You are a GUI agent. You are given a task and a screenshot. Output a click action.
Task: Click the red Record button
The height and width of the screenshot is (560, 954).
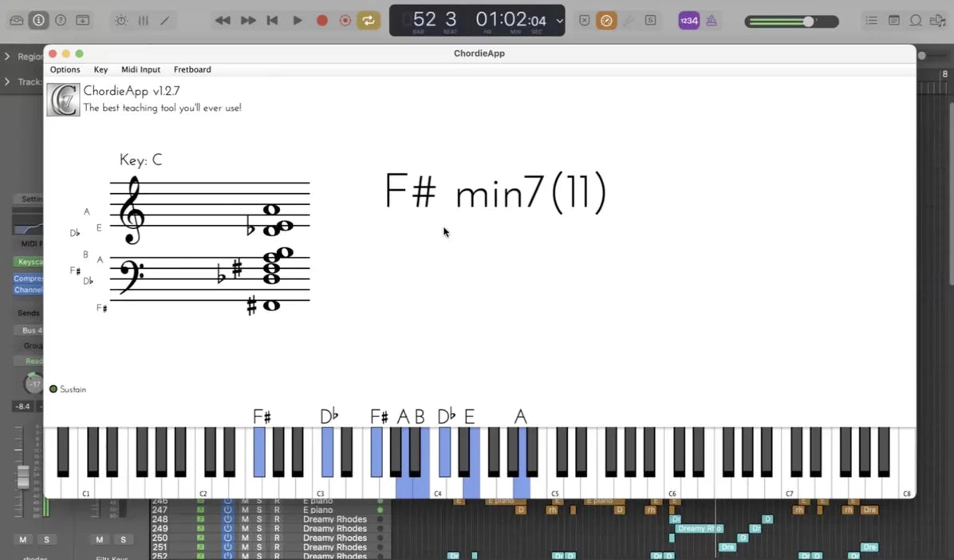(x=321, y=21)
